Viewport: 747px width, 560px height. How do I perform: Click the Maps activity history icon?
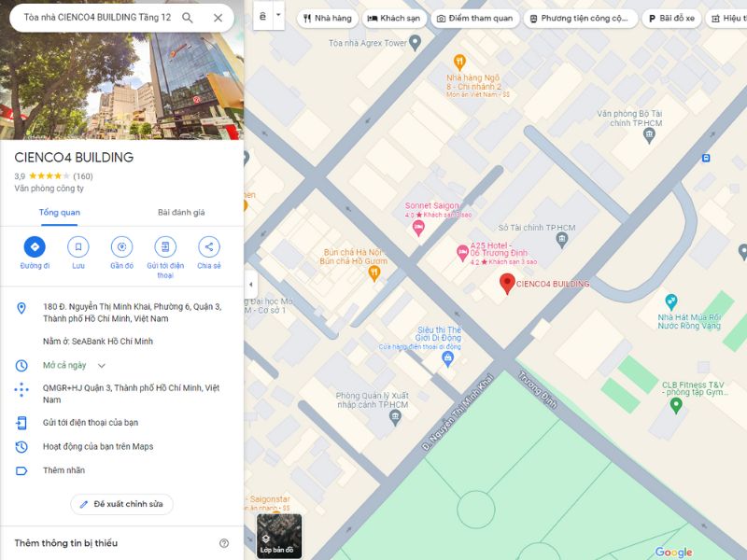click(x=21, y=447)
